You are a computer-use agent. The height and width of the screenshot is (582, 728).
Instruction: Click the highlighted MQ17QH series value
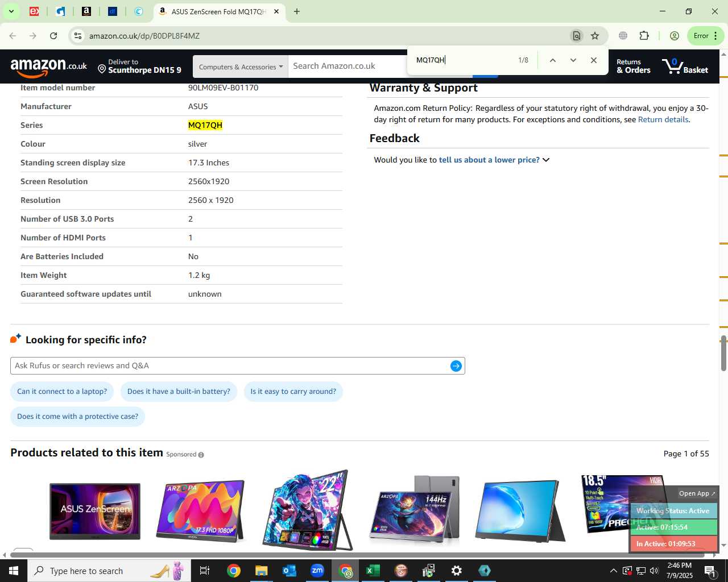click(x=205, y=126)
